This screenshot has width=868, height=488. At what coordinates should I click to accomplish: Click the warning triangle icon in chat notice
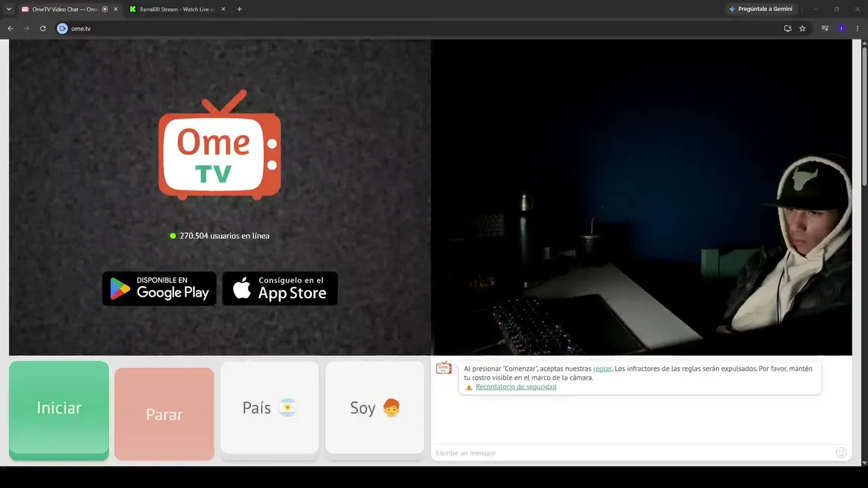[469, 388]
